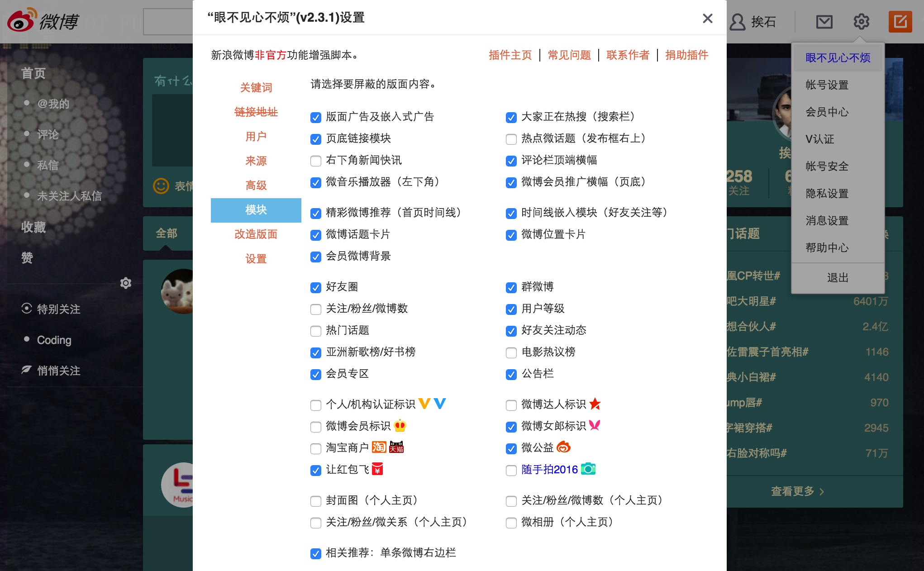
Task: Open 插件主页 link
Action: pos(510,55)
